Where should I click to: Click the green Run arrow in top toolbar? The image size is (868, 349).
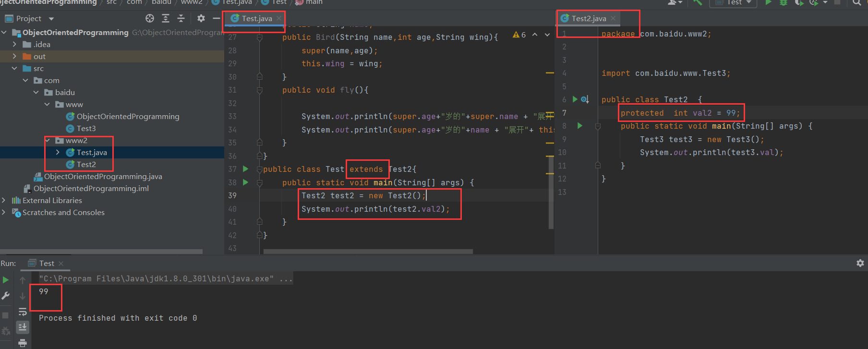[x=768, y=2]
